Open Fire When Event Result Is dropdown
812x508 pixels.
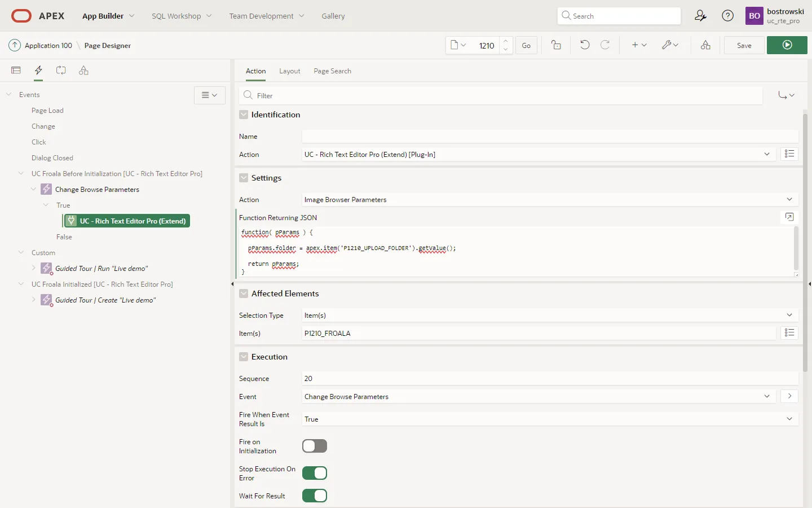[550, 419]
